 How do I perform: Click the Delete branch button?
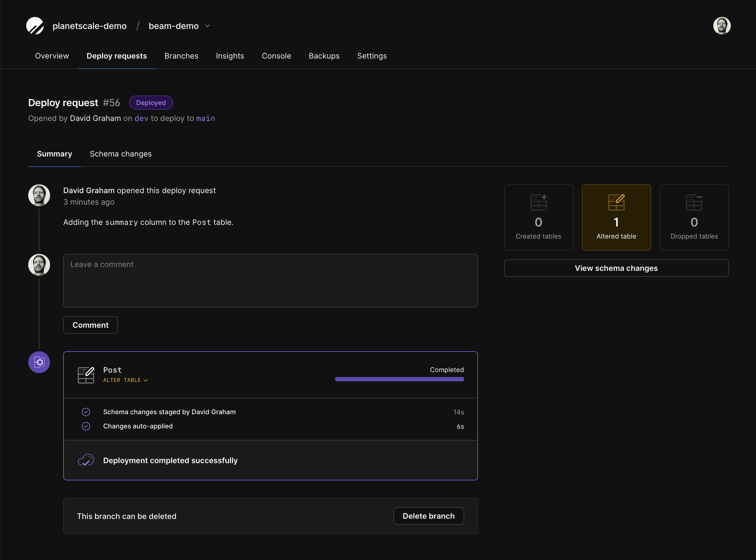click(428, 516)
